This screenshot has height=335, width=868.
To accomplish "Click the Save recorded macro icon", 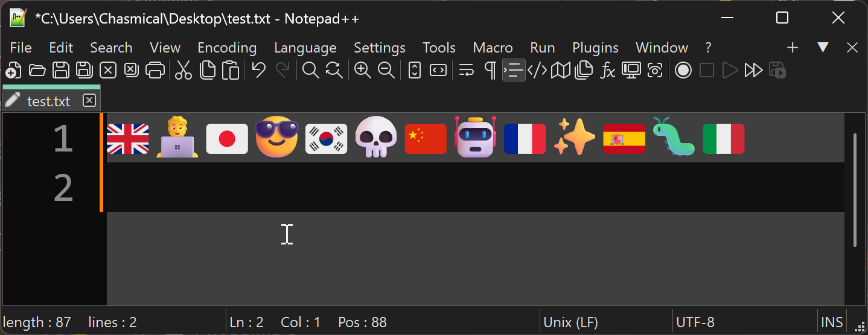I will point(778,71).
